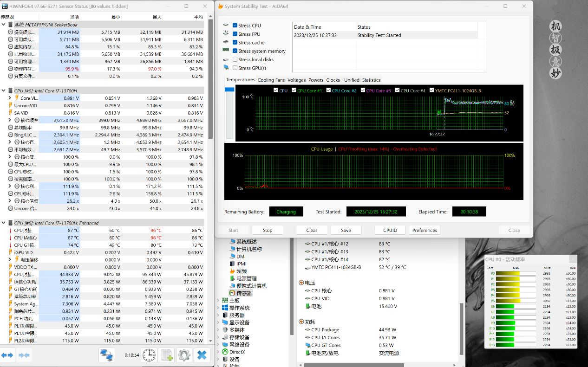
Task: Click the Stress local disks drive icon
Action: pyautogui.click(x=226, y=59)
